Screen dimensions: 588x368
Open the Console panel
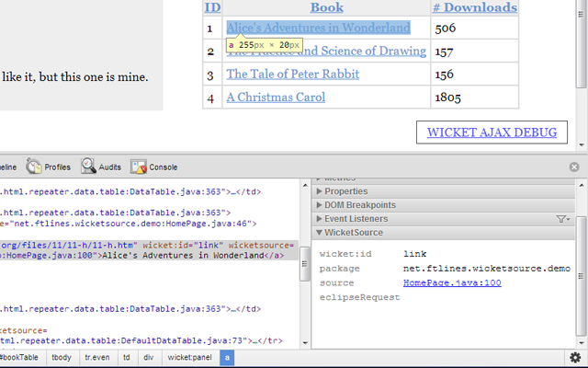point(153,167)
